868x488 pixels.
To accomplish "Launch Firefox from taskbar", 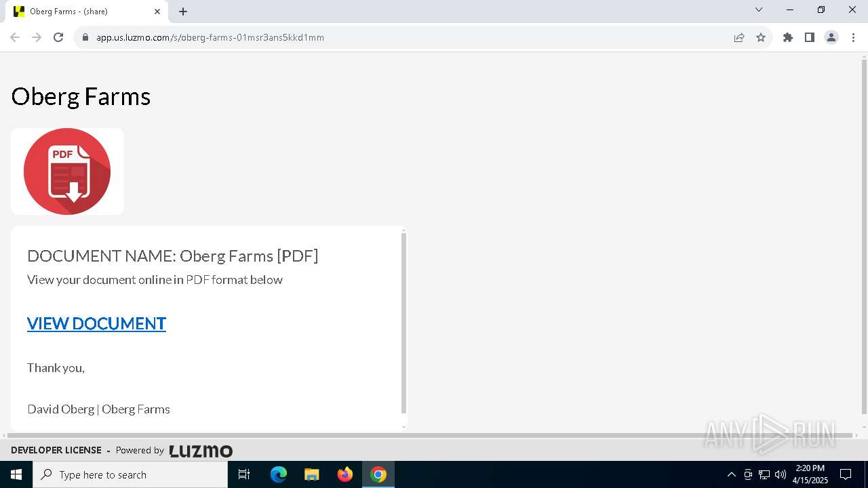I will point(345,474).
